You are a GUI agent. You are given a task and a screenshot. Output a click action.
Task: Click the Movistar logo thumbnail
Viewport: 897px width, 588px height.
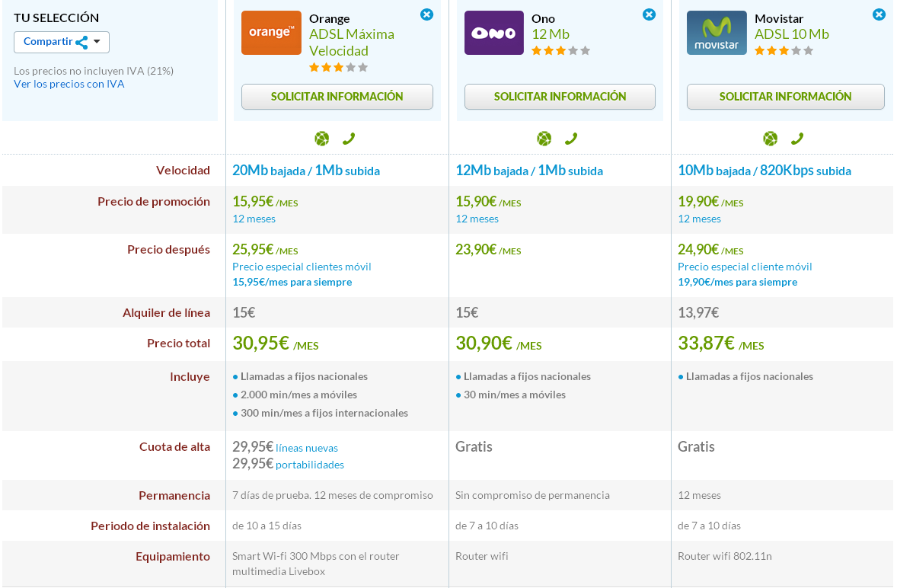717,33
